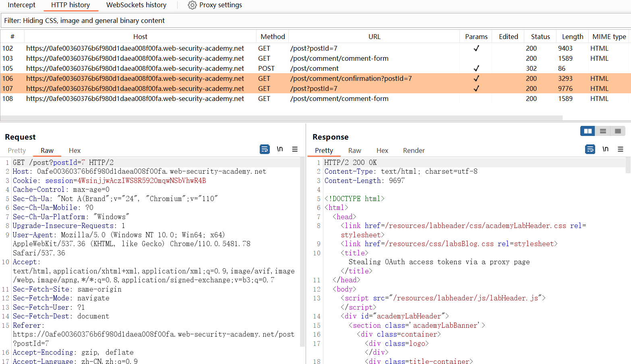Toggle word wrap icon in Response panel
The image size is (631, 364).
590,149
